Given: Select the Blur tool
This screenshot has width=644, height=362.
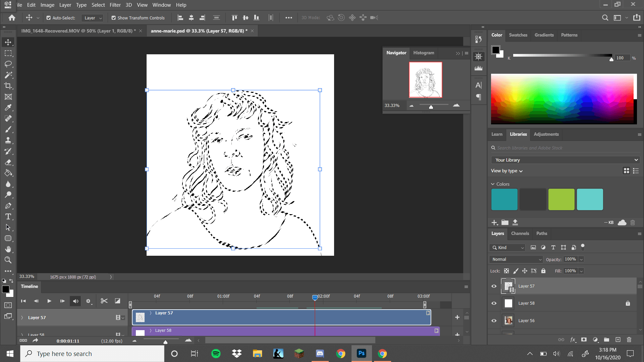Looking at the screenshot, I should click(x=8, y=184).
